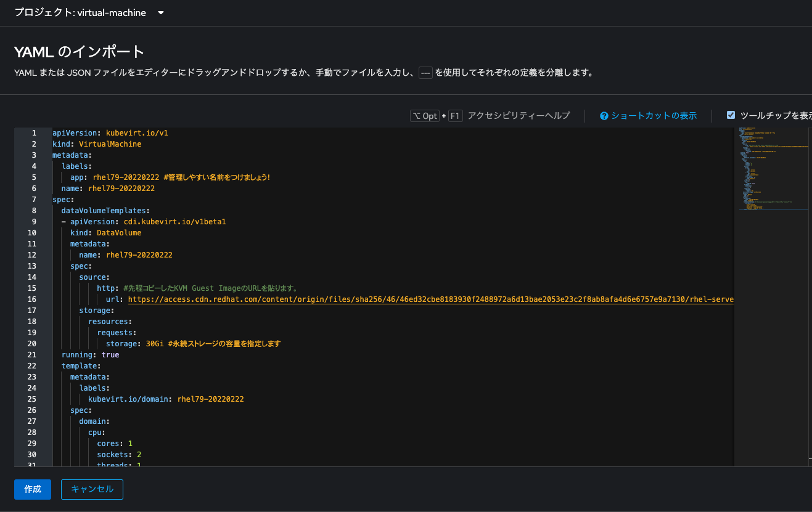Open the ショートカットの表示 link
This screenshot has width=812, height=512.
(654, 116)
